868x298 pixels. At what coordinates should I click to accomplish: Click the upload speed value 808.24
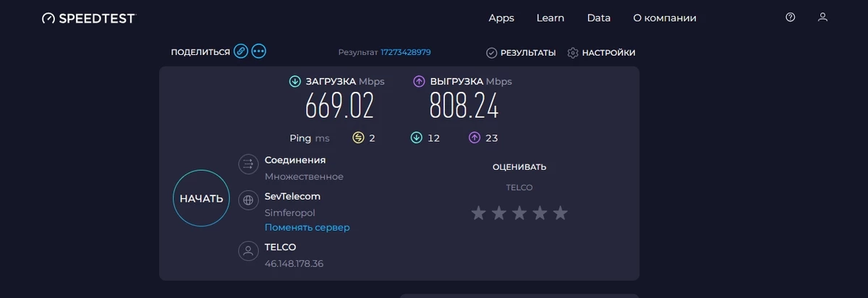click(464, 106)
